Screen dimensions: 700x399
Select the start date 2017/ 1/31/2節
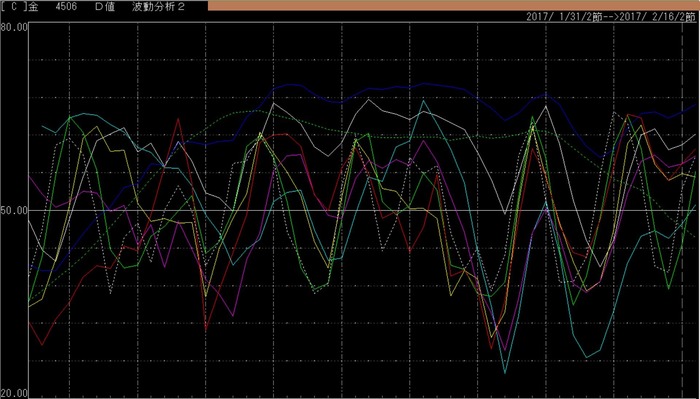[564, 17]
